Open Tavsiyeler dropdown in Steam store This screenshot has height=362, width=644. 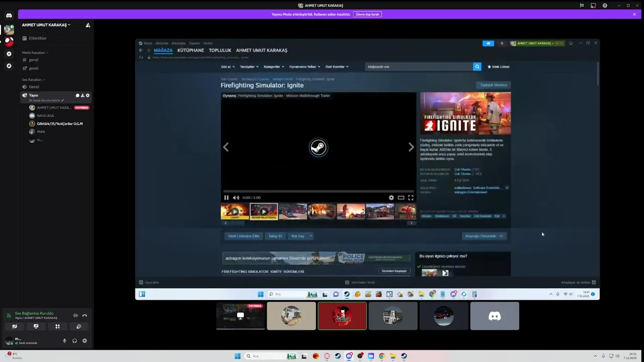[249, 67]
